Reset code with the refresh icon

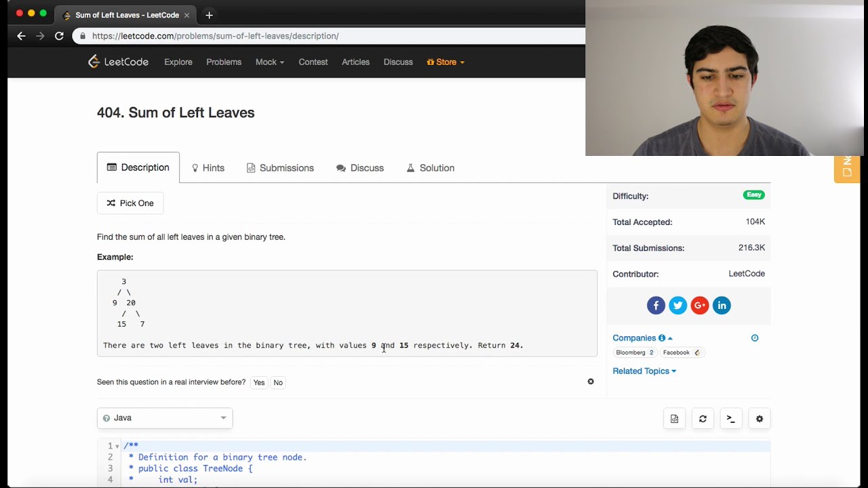pyautogui.click(x=703, y=419)
